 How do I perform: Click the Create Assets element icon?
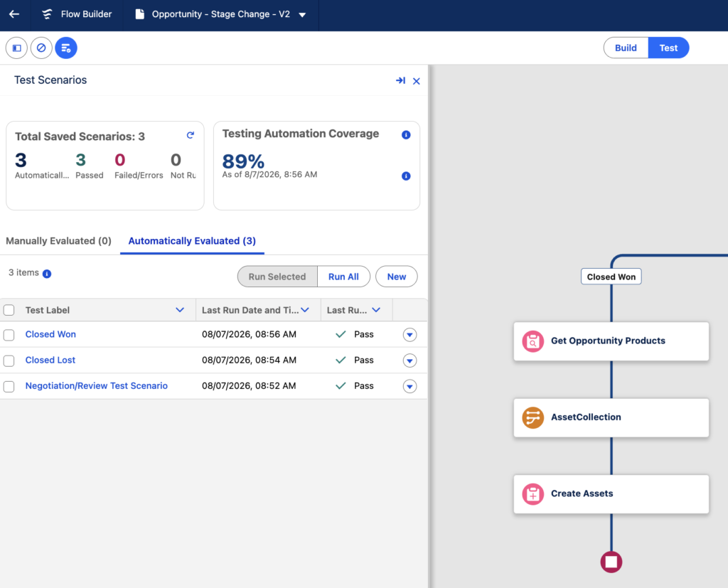533,494
